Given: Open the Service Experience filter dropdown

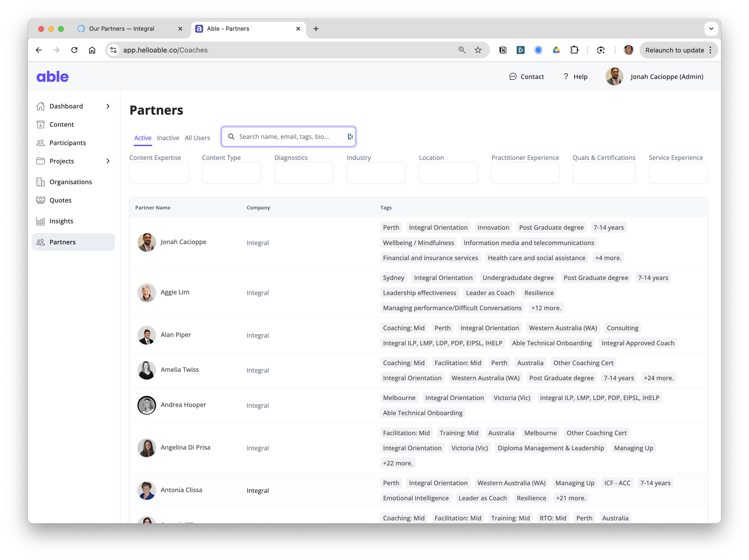Looking at the screenshot, I should pos(678,173).
